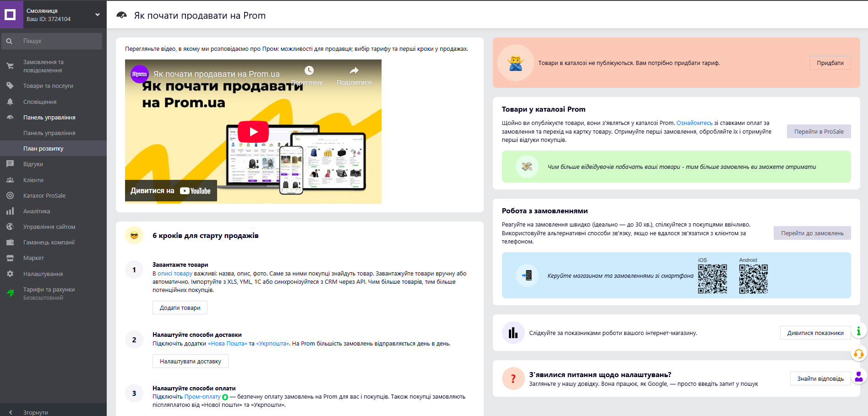Click the Prom channel avatar on video
Viewport: 868px width, 416px height.
[x=140, y=74]
